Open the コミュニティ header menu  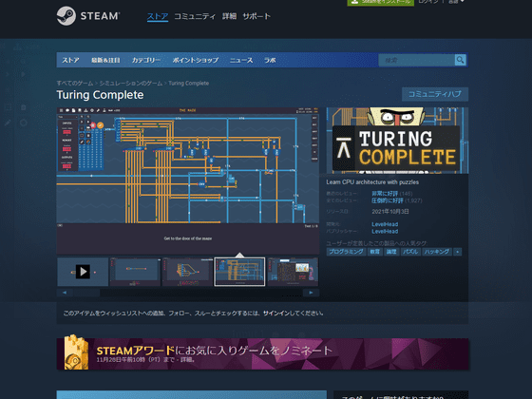(195, 16)
